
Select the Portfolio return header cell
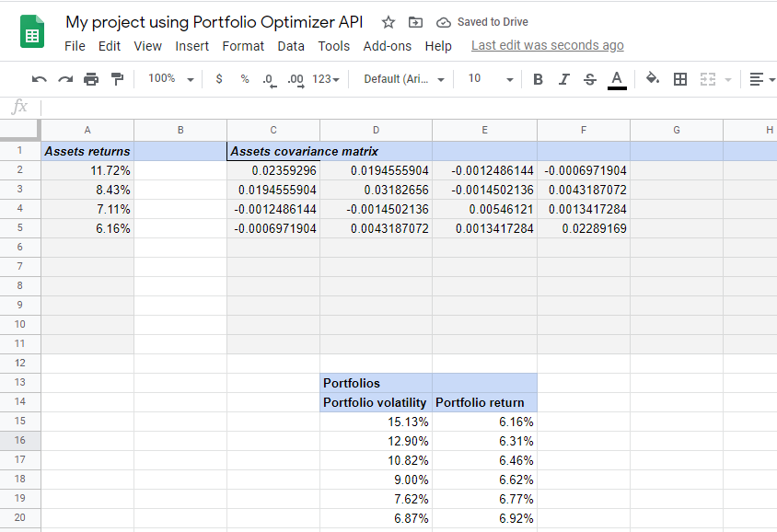[x=484, y=402]
